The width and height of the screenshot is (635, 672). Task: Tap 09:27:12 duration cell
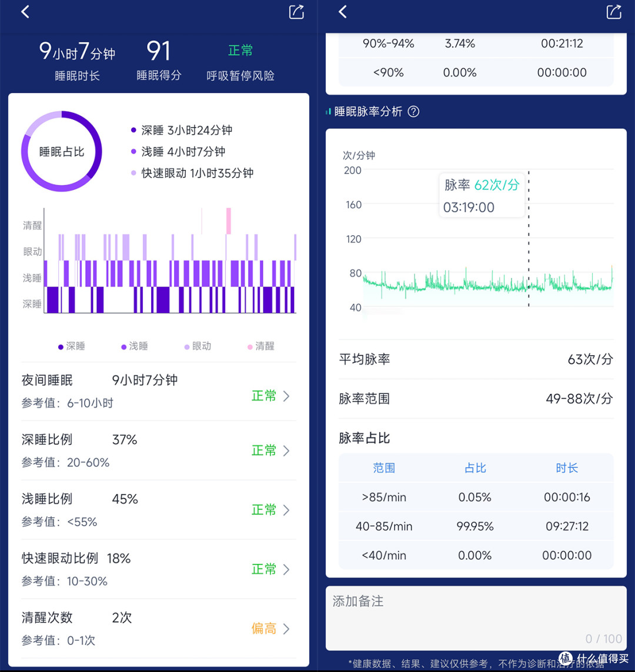[x=567, y=526]
